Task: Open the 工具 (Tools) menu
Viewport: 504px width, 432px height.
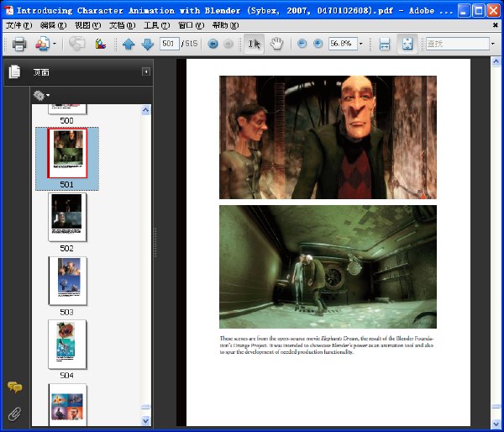Action: (x=156, y=25)
